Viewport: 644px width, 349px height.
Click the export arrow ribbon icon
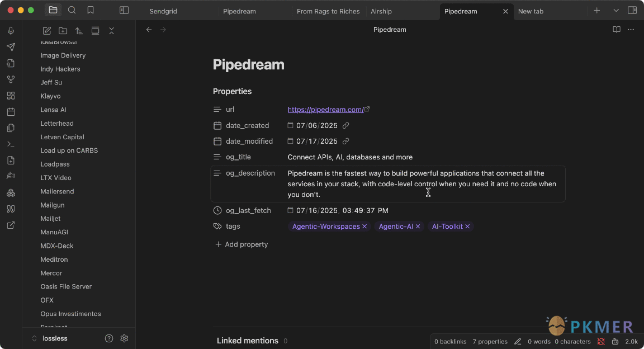(11, 225)
